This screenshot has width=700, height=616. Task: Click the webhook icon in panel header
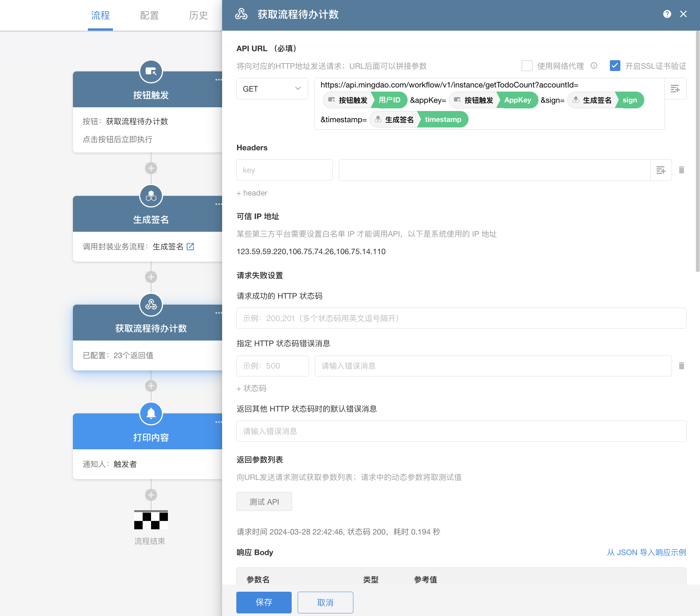click(x=241, y=14)
